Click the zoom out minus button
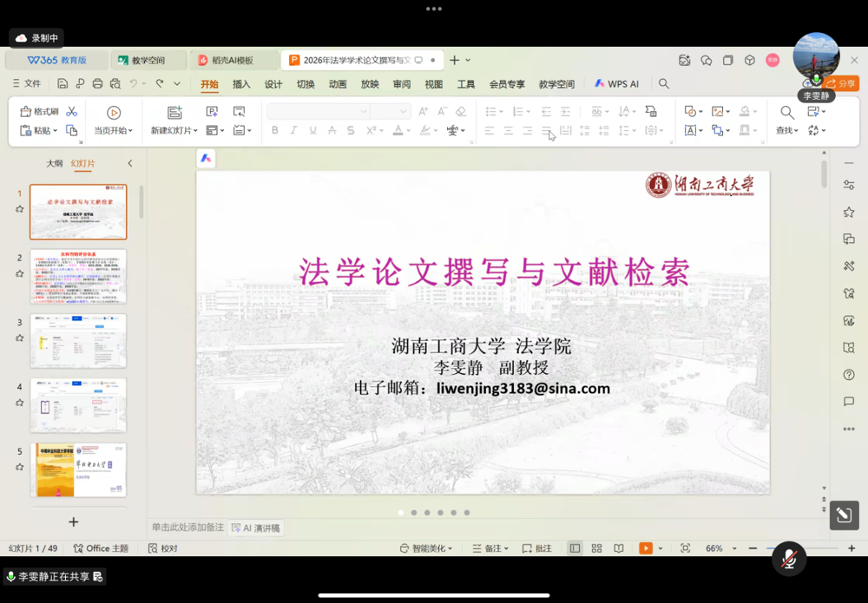This screenshot has width=868, height=603. coord(753,548)
